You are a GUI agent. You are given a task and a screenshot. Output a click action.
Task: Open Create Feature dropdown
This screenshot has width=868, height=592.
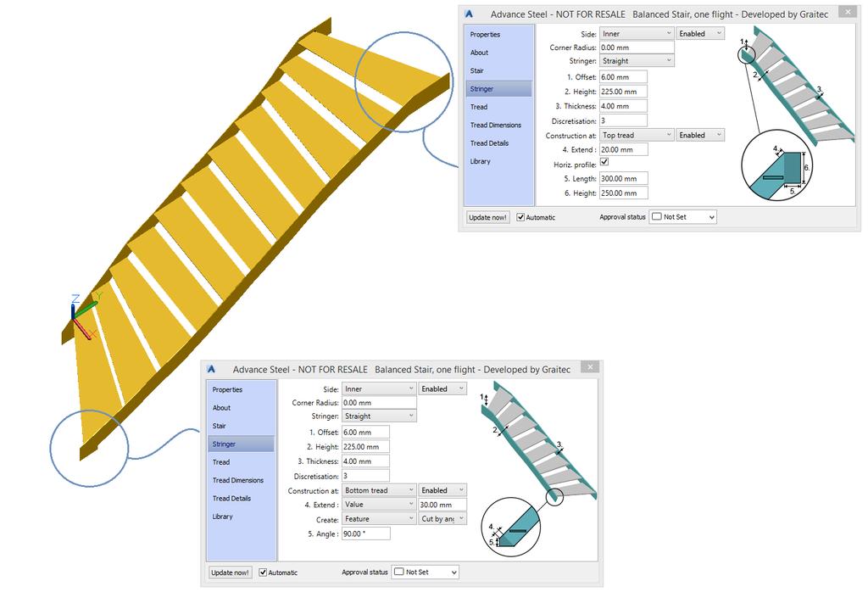379,519
